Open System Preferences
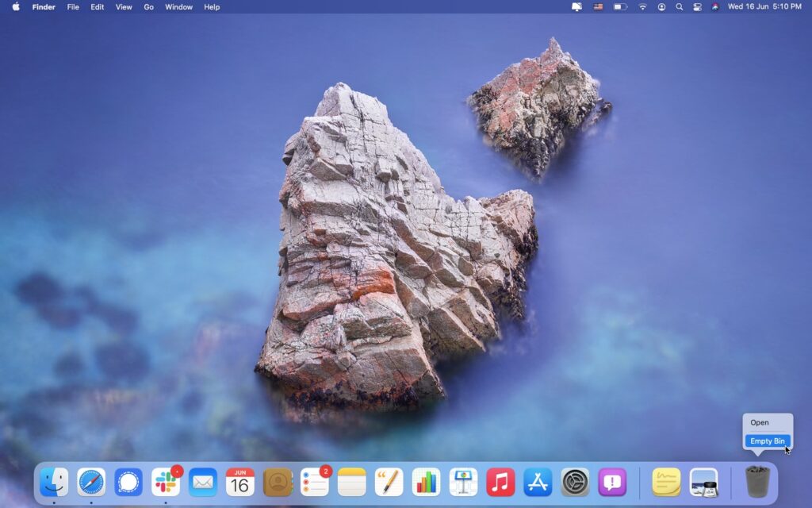The width and height of the screenshot is (812, 508). (x=574, y=480)
